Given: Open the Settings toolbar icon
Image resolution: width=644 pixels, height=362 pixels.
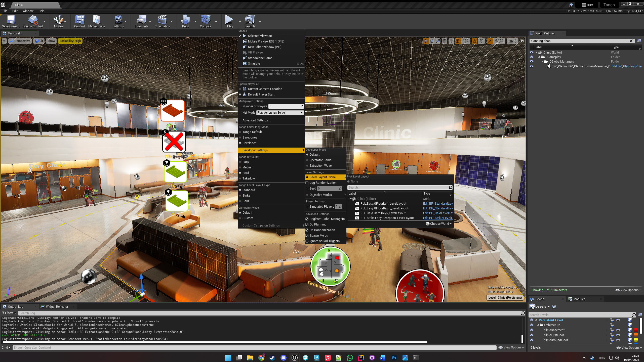Looking at the screenshot, I should 118,21.
